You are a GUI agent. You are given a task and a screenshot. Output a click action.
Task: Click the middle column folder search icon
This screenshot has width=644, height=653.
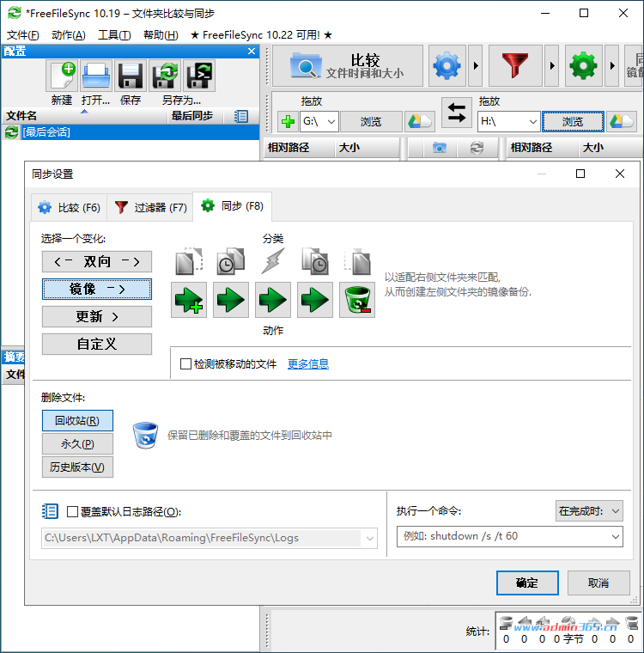tap(439, 148)
